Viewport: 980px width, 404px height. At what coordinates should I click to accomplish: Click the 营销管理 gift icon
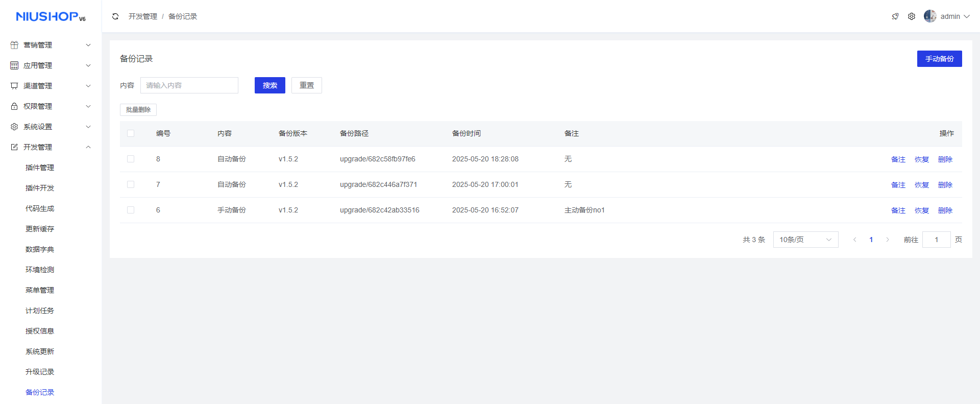tap(14, 45)
